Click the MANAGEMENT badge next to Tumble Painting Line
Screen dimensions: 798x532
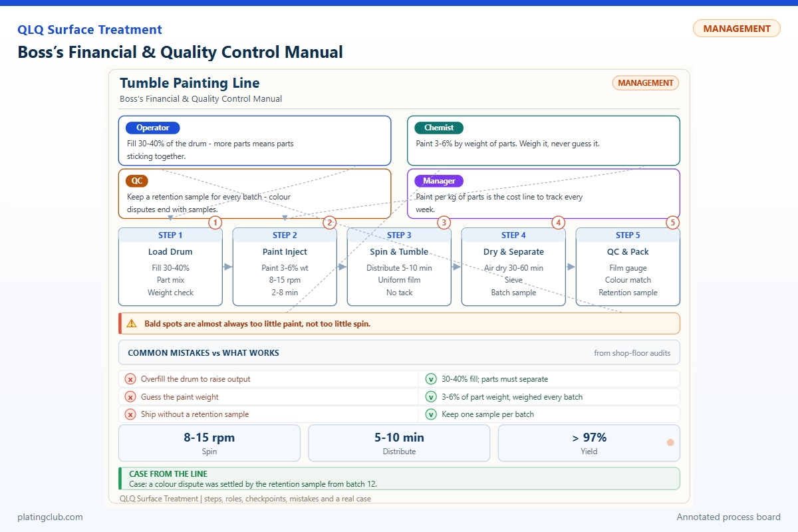[x=645, y=83]
